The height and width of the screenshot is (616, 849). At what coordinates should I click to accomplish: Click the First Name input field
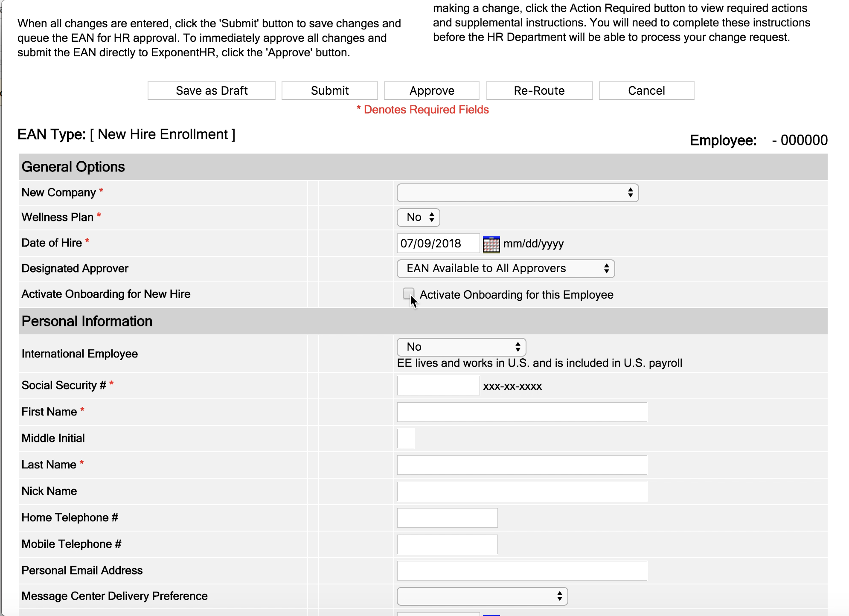point(521,412)
